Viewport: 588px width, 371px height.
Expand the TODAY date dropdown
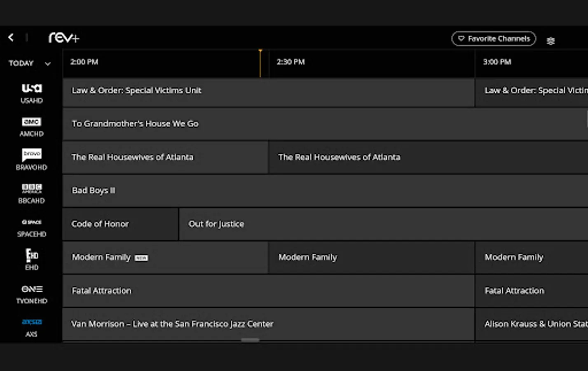30,63
